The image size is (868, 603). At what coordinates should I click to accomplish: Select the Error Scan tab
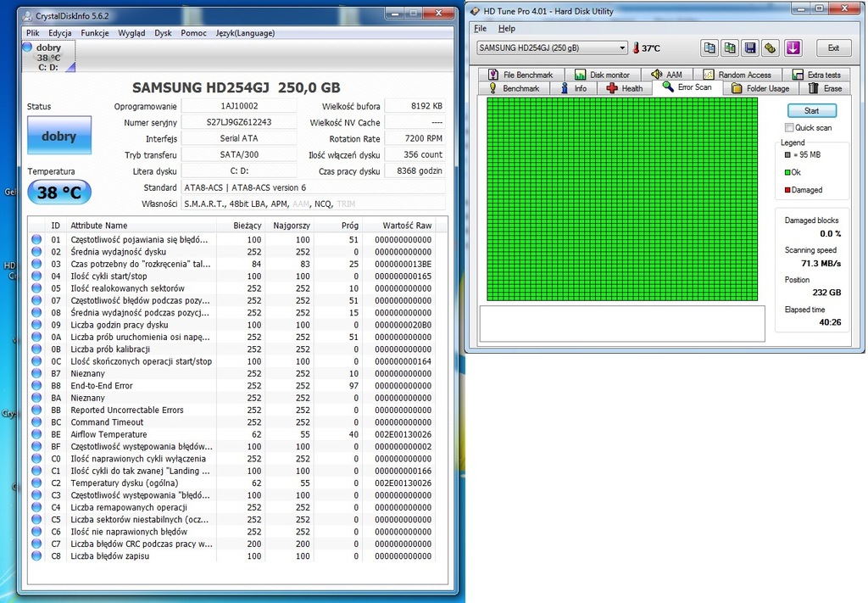click(687, 87)
